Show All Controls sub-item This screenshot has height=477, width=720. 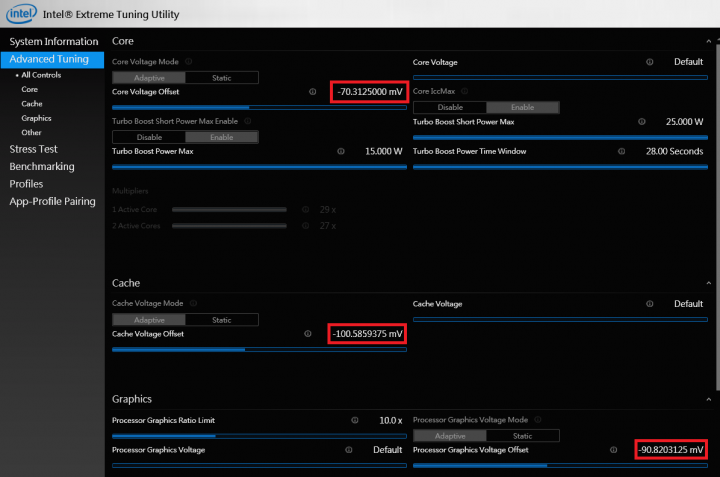[40, 75]
